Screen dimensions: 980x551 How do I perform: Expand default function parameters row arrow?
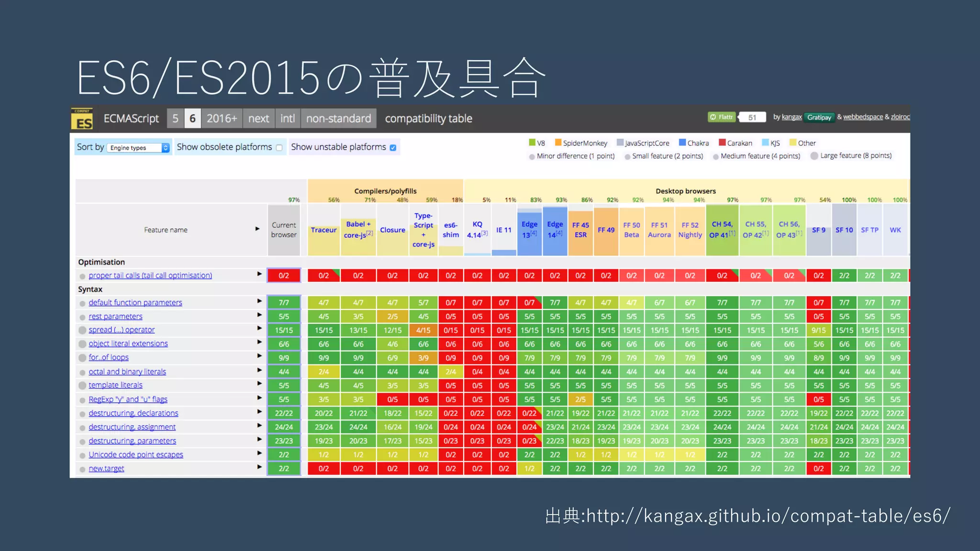pos(259,301)
